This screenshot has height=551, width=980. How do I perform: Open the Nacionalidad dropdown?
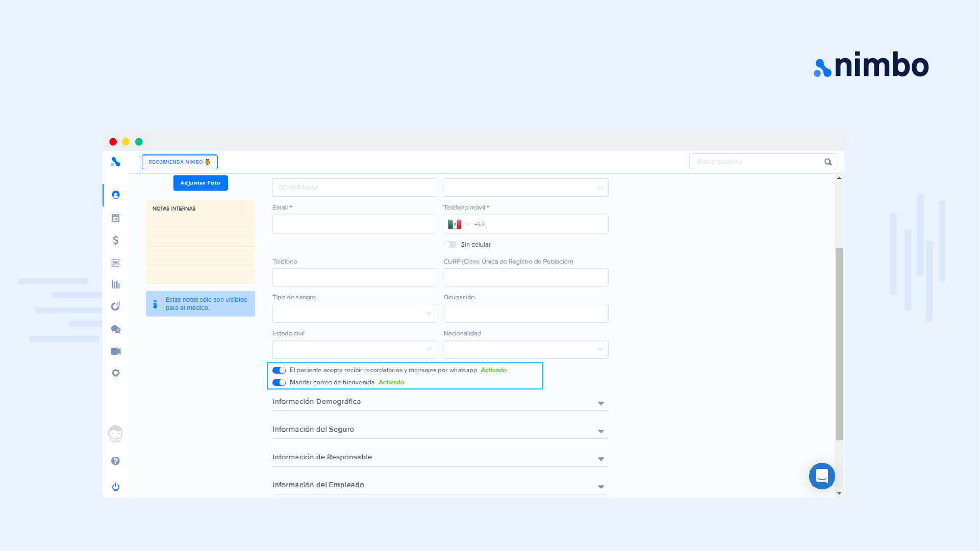pos(525,349)
